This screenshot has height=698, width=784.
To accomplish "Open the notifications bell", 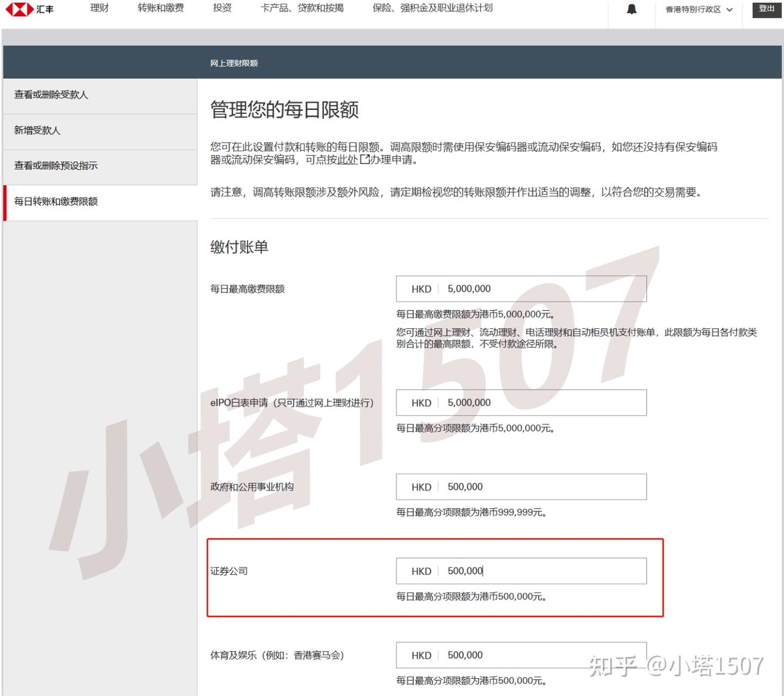I will coord(632,8).
